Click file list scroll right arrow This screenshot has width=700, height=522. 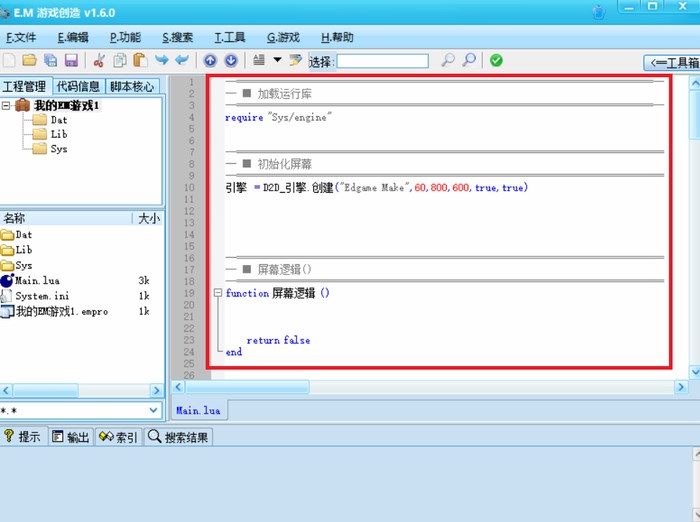coord(156,391)
